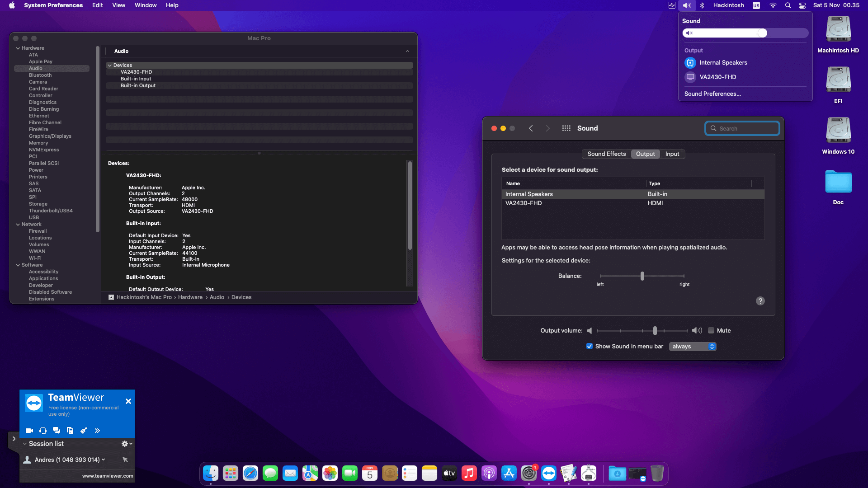Toggle the Mute checkbox

(711, 330)
